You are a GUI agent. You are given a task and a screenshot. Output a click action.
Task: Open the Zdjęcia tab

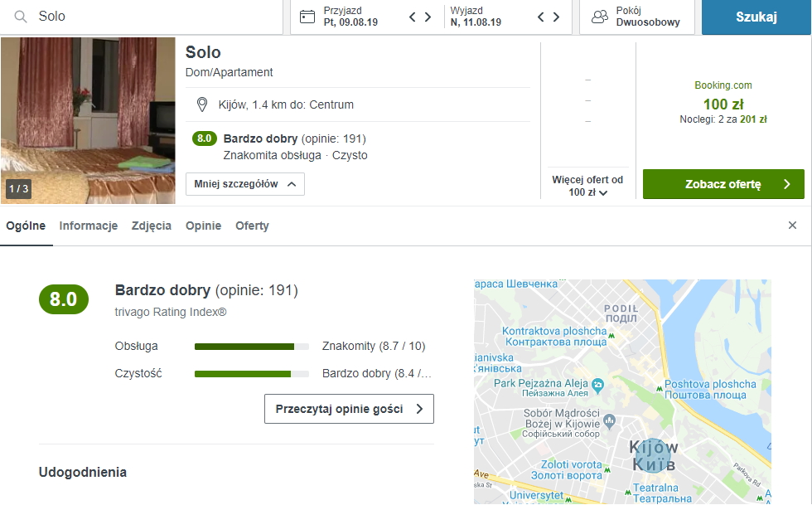point(152,226)
